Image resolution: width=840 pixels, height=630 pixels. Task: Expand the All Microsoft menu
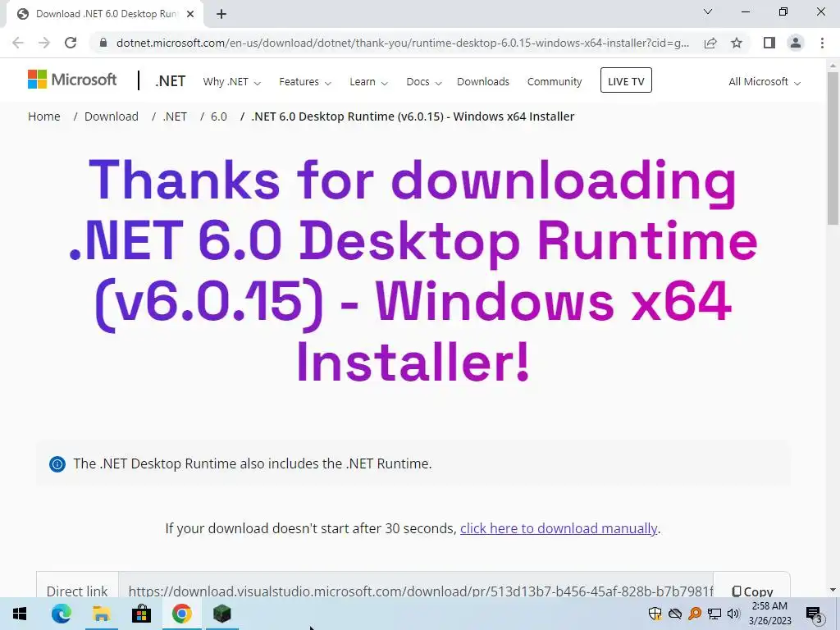coord(765,82)
